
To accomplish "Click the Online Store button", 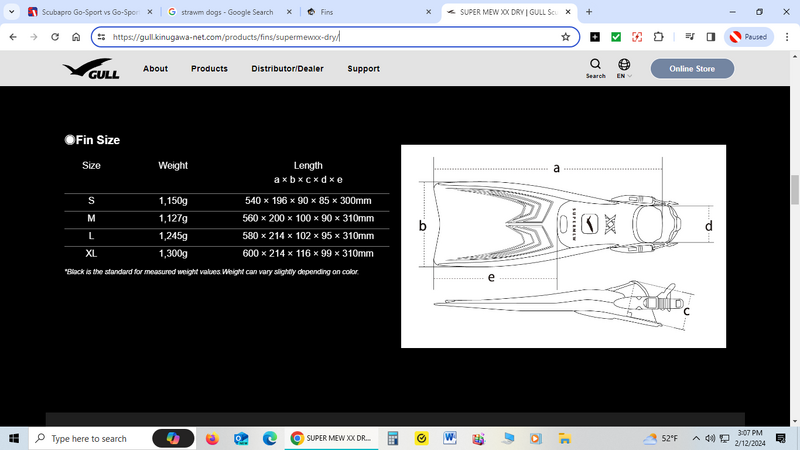I will click(692, 69).
